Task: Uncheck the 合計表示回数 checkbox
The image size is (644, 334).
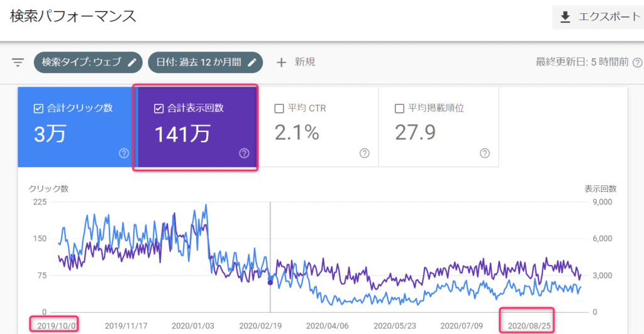Action: pos(158,108)
